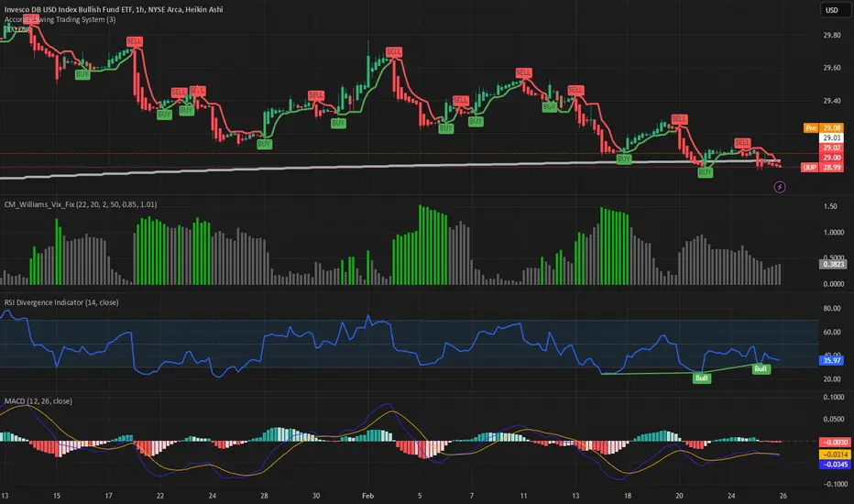Click the red 29.00 price label
This screenshot has width=854, height=504.
832,158
